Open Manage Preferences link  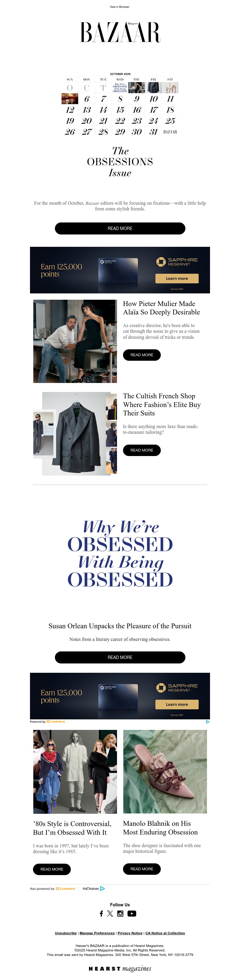97,933
